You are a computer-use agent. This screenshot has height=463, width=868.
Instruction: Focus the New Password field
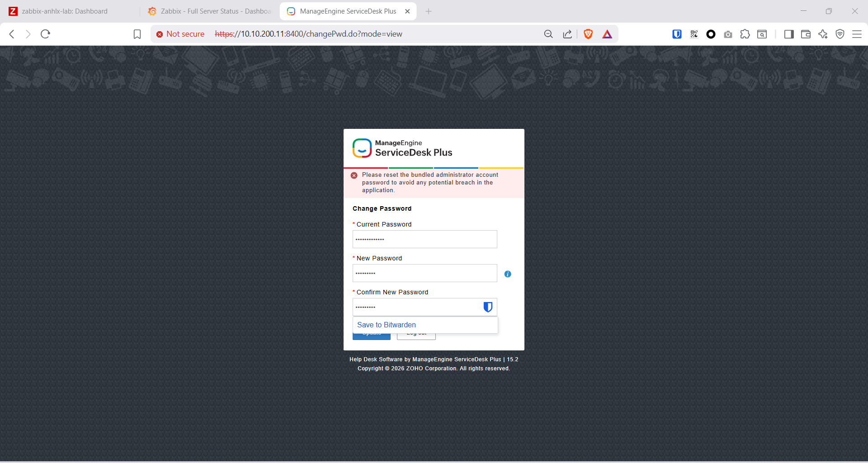click(425, 273)
